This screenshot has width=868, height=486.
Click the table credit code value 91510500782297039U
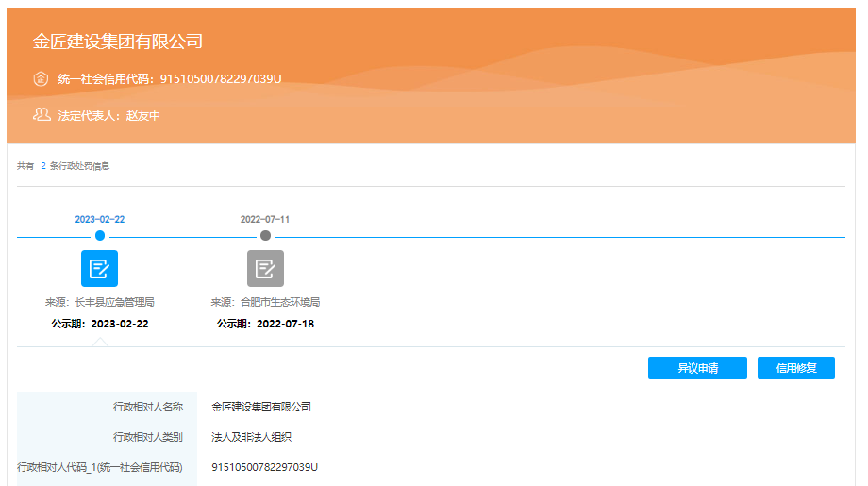pyautogui.click(x=264, y=467)
